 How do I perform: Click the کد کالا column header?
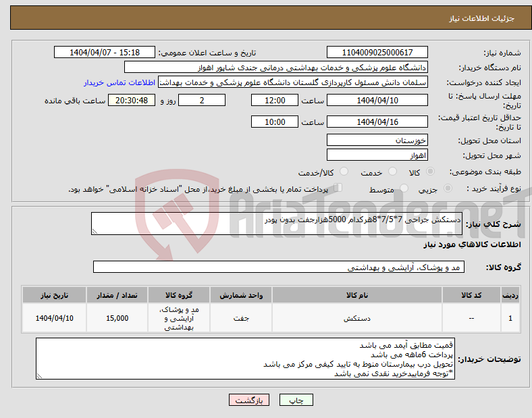471,295
